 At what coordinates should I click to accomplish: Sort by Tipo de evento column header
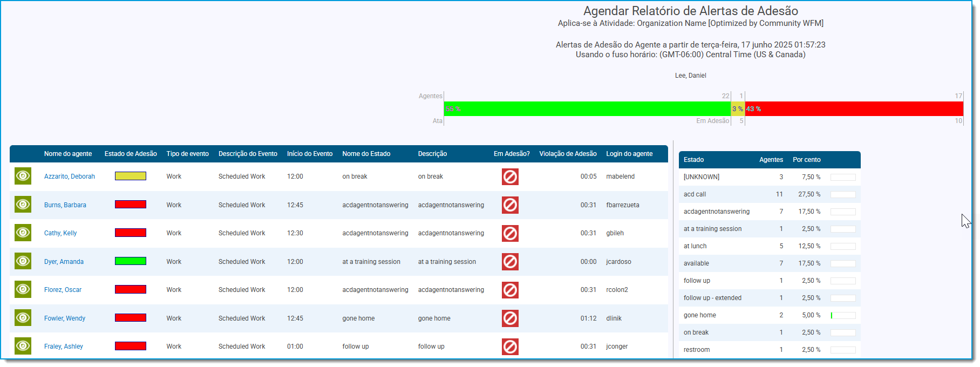click(188, 154)
